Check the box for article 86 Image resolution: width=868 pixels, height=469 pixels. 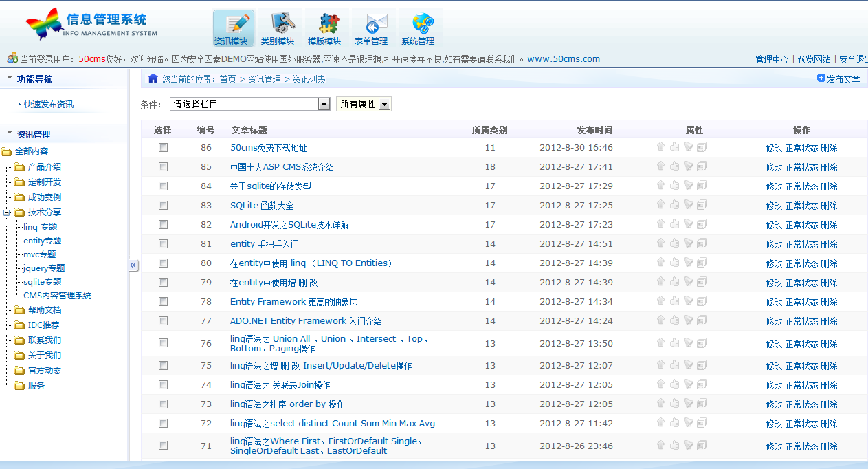(x=163, y=148)
